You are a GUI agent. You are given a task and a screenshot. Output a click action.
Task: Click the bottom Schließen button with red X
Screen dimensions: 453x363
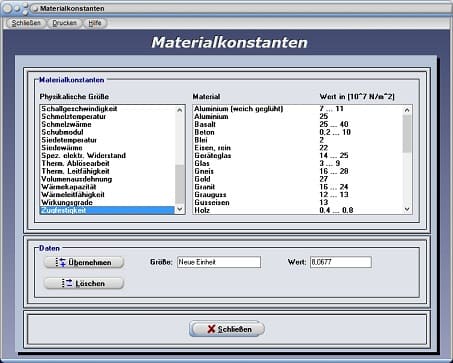tap(227, 329)
